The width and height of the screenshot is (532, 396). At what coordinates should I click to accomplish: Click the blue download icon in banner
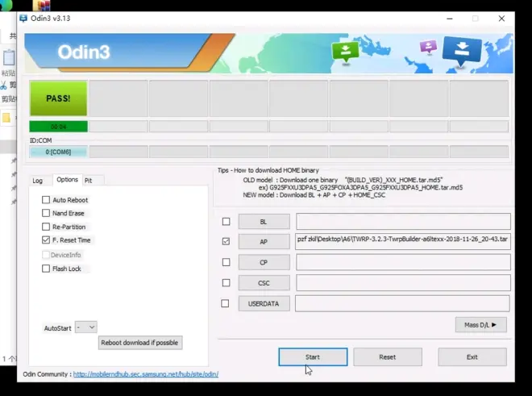[461, 51]
